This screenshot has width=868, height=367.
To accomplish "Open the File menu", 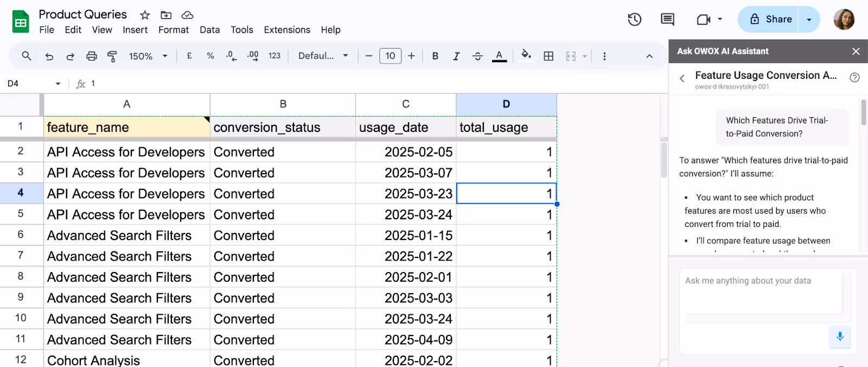I will coord(47,30).
